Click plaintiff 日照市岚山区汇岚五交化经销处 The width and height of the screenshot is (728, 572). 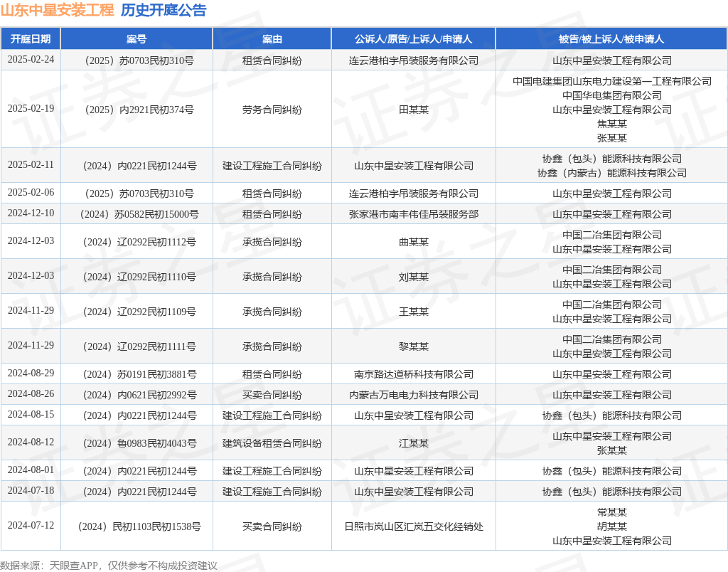[x=413, y=527]
